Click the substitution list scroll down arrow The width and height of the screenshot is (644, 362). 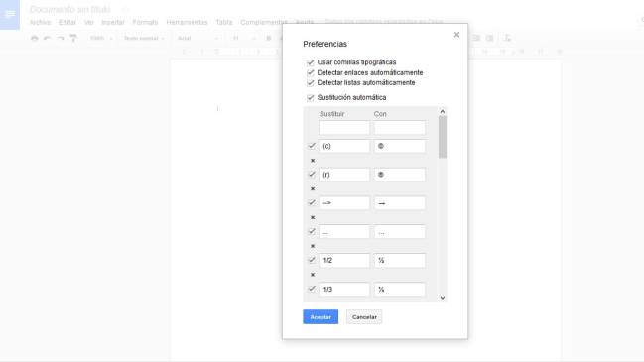(x=443, y=298)
